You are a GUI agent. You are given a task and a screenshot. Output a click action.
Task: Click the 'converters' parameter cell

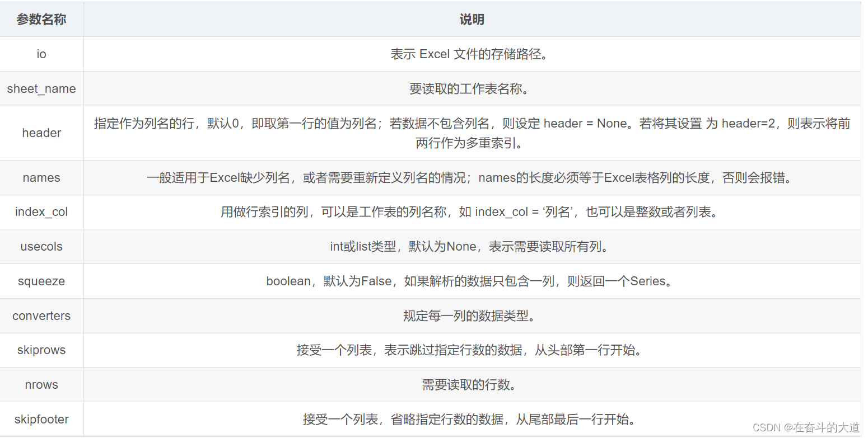[x=41, y=316]
